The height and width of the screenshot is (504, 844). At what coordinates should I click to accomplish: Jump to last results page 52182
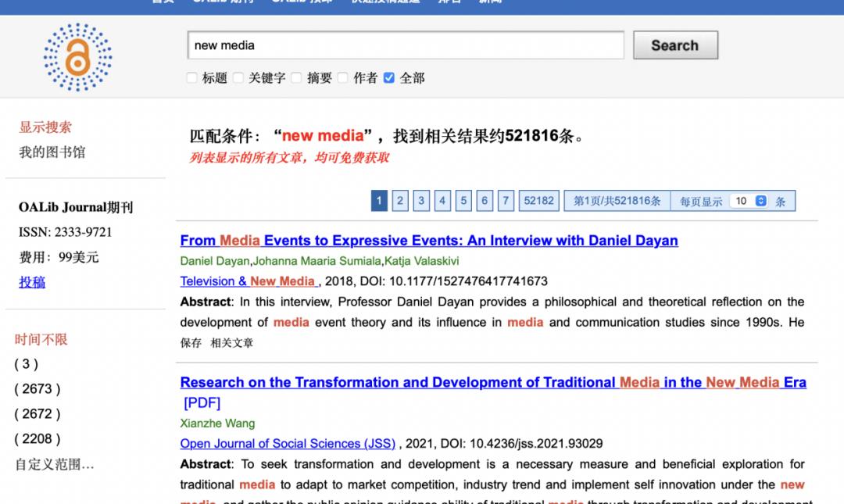click(538, 201)
